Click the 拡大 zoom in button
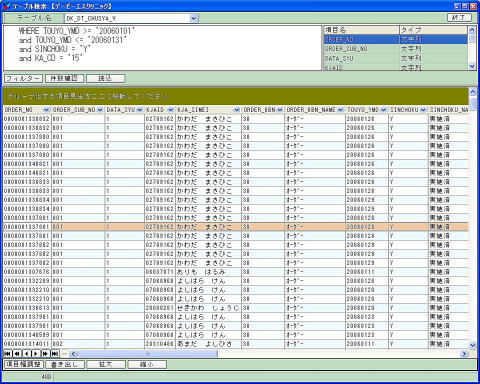480x384 pixels. click(x=106, y=364)
